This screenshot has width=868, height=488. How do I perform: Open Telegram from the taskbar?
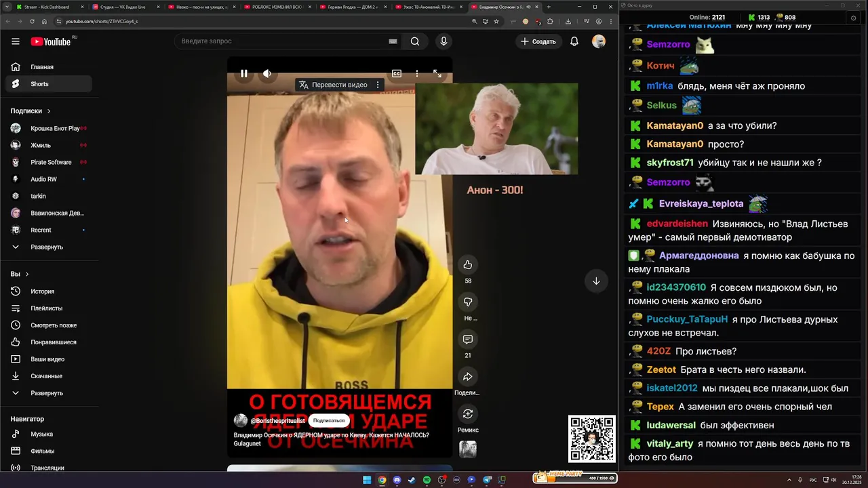486,480
